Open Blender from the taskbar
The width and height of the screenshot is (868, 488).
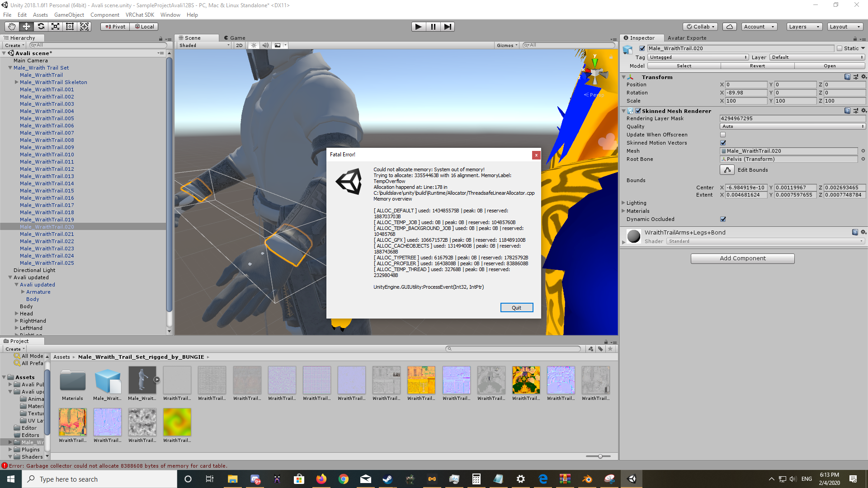click(587, 479)
